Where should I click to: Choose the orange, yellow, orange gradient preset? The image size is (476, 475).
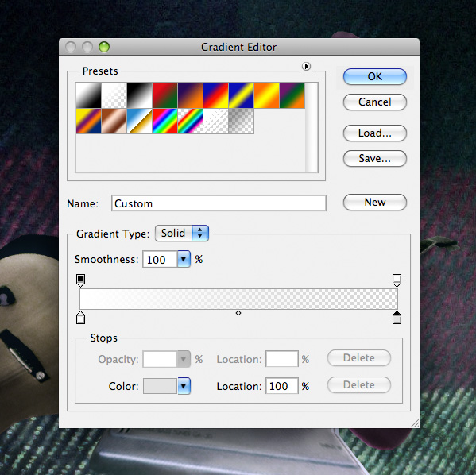267,96
